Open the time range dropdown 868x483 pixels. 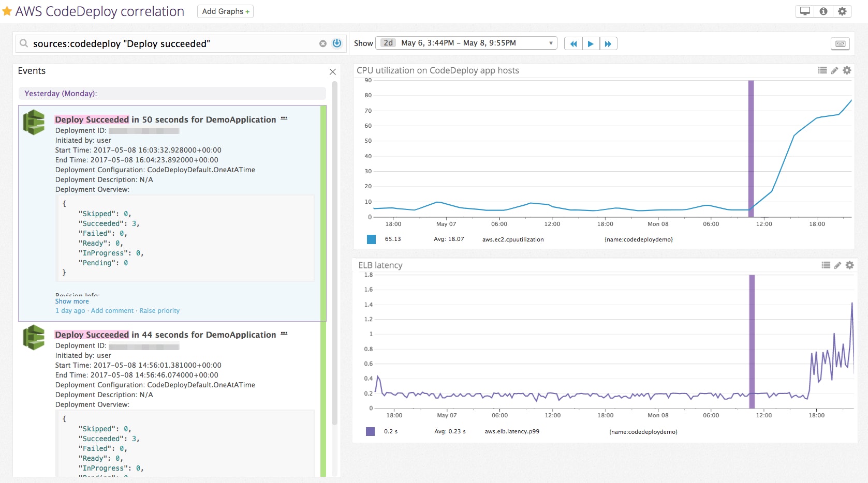point(550,43)
